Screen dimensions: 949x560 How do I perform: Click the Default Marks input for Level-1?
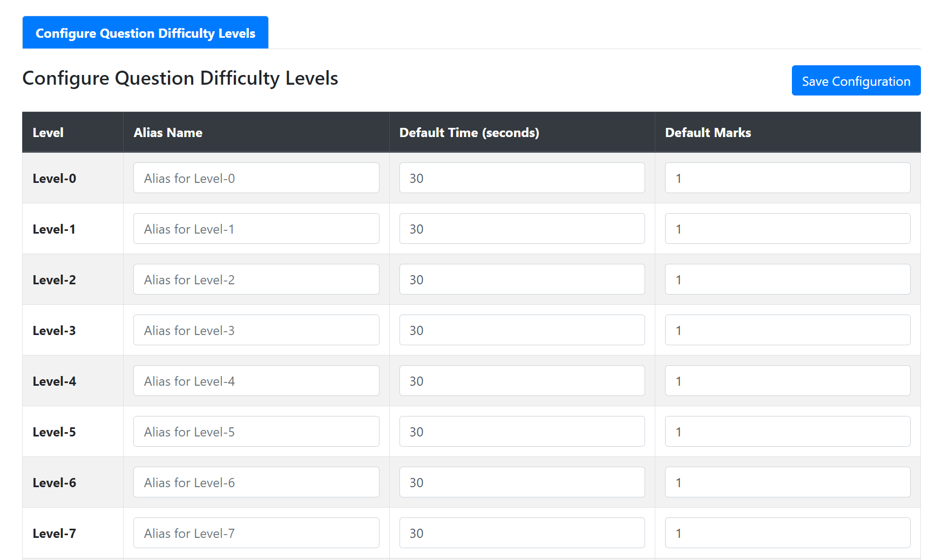787,229
